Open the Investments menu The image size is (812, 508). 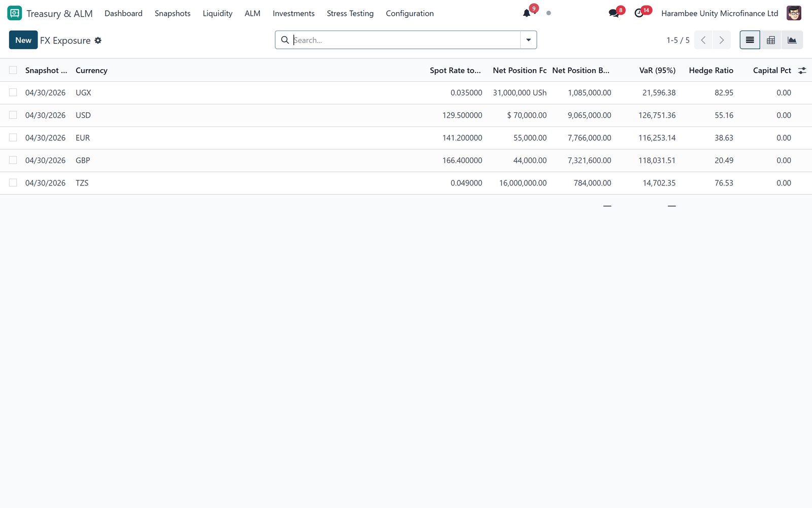tap(293, 13)
